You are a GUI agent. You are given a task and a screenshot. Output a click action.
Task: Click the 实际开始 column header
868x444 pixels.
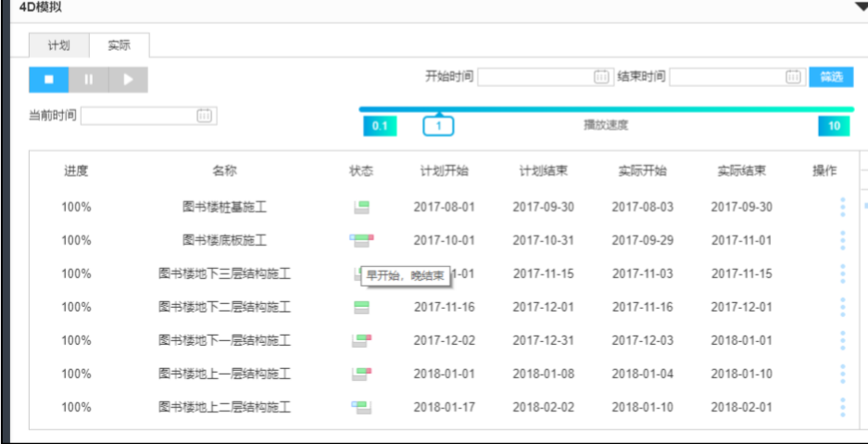[642, 171]
